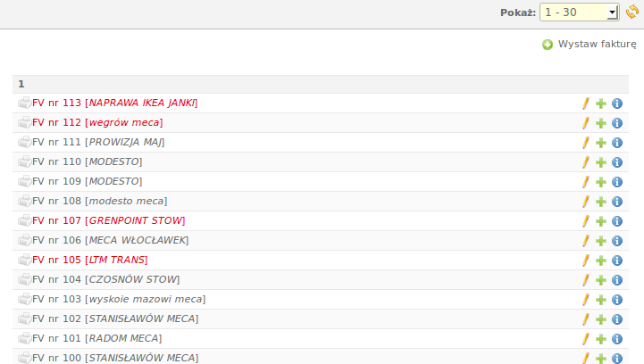Show info for FV nr 101 RADOM MECA
This screenshot has height=364, width=644.
click(x=617, y=339)
